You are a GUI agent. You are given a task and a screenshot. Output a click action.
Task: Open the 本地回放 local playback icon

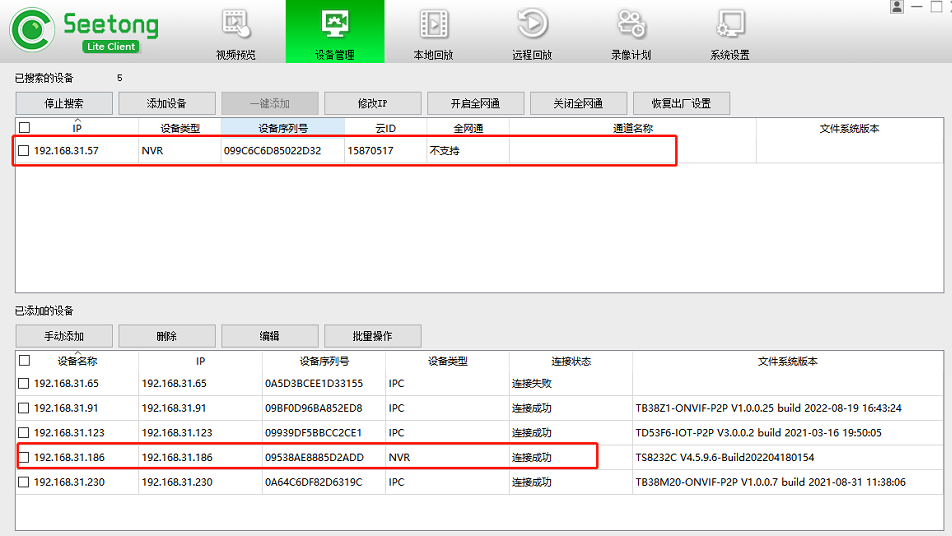pyautogui.click(x=433, y=24)
